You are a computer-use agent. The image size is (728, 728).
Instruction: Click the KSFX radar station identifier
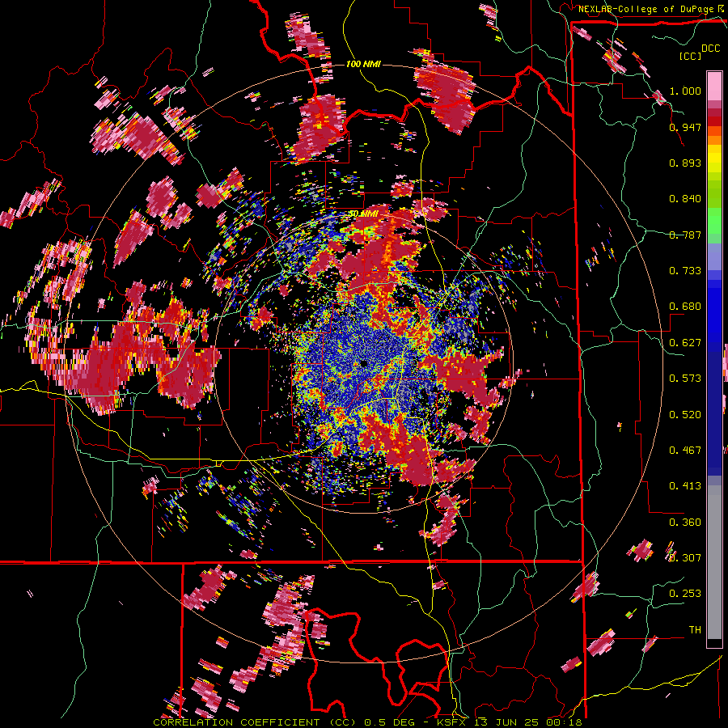(x=451, y=722)
